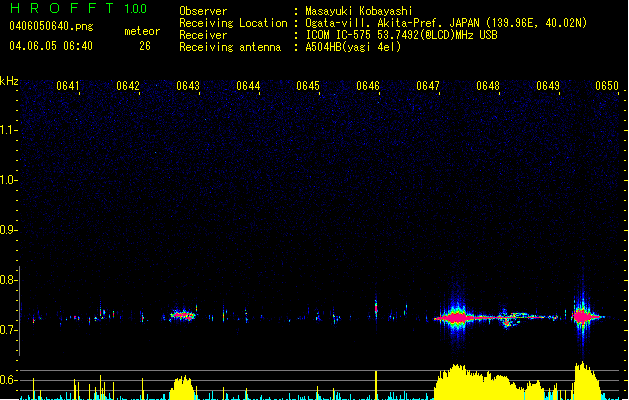Click the 0647 time marker
The height and width of the screenshot is (400, 629).
pos(428,86)
